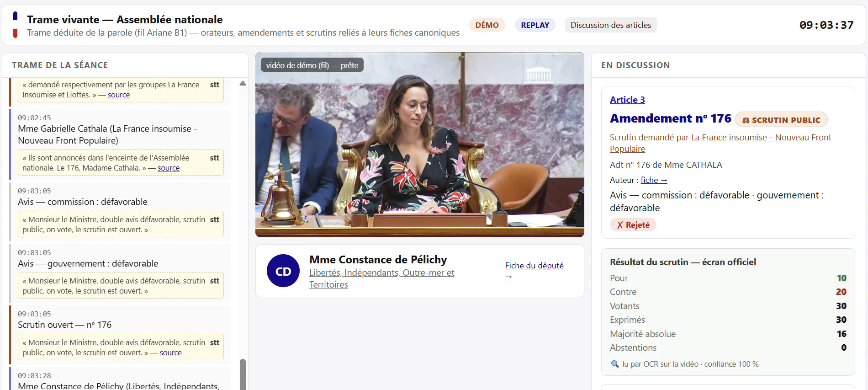Open the author fiche link
The width and height of the screenshot is (868, 390).
[x=654, y=180]
